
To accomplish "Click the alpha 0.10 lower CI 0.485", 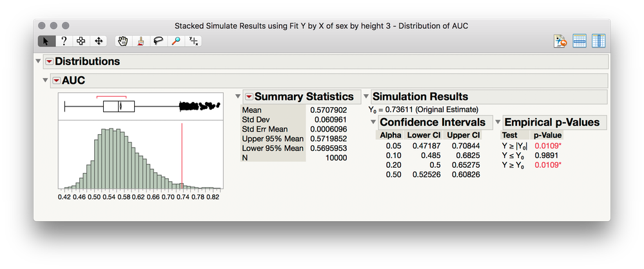I will 431,155.
